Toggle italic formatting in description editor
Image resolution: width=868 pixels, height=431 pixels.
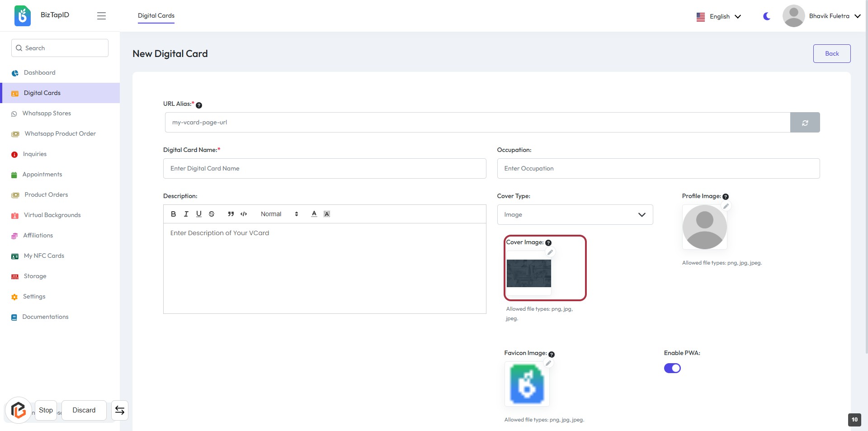186,214
